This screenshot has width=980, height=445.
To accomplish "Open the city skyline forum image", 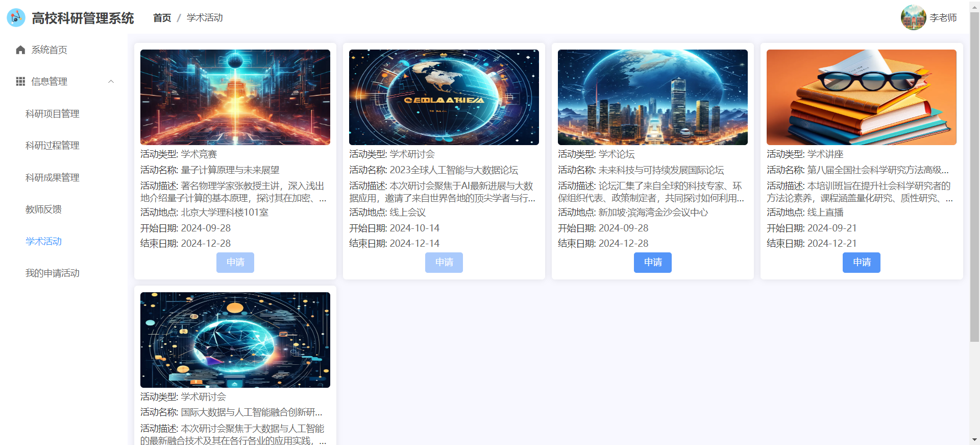I will tap(653, 97).
